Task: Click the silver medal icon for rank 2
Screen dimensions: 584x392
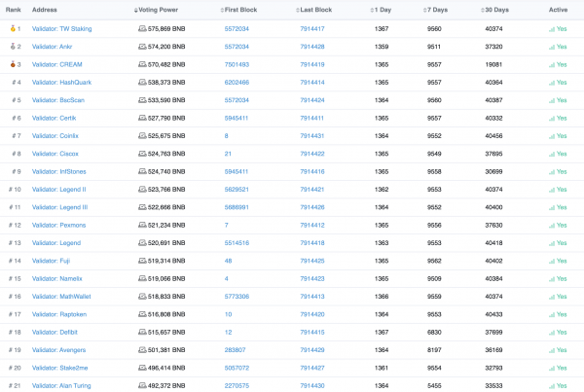Action: [13, 46]
